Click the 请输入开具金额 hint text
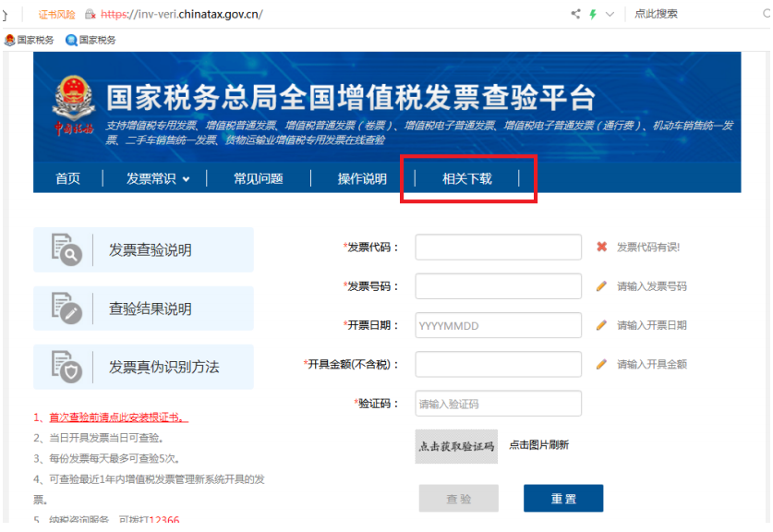Image resolution: width=773 pixels, height=532 pixels. pos(652,364)
